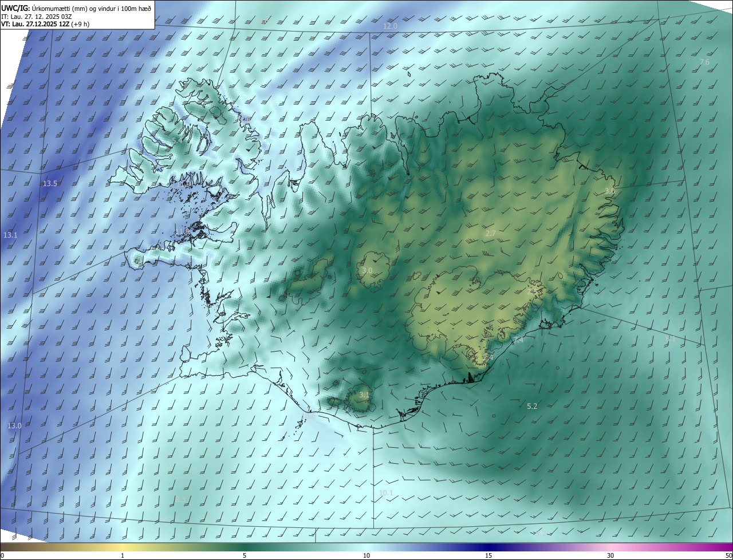Pick the light pink band of the color scale
This screenshot has width=733, height=560.
pyautogui.click(x=610, y=547)
